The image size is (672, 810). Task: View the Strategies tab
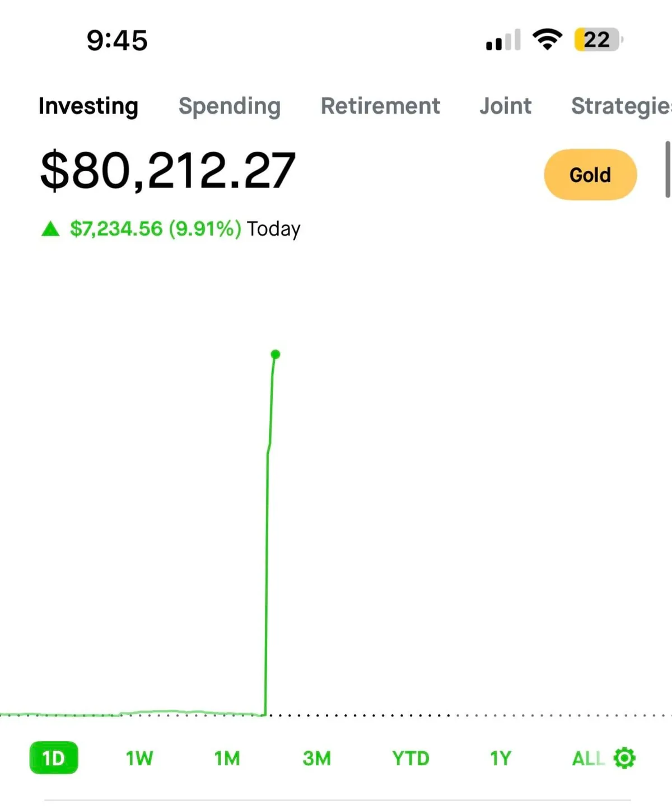point(619,106)
